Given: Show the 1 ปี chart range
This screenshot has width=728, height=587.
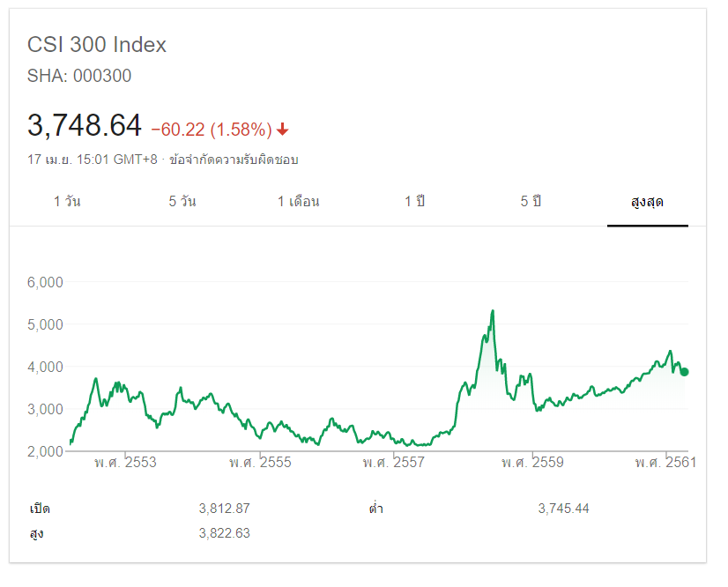Looking at the screenshot, I should click(x=414, y=202).
